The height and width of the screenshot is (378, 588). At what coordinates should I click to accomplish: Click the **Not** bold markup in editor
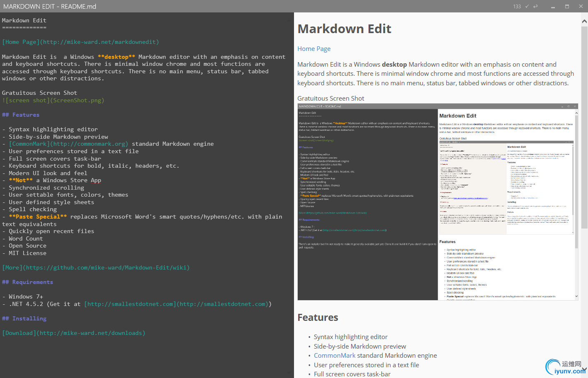[x=21, y=181]
